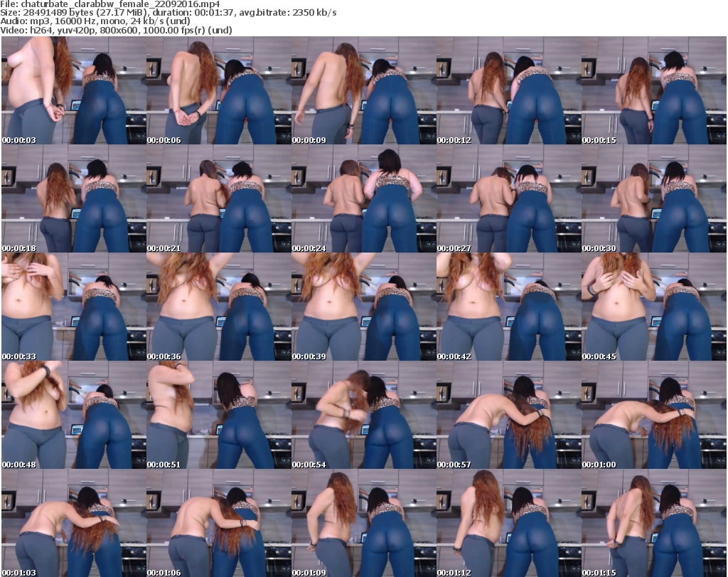728x577 pixels.
Task: Open the frame stamped 00:00:36
Action: point(219,307)
